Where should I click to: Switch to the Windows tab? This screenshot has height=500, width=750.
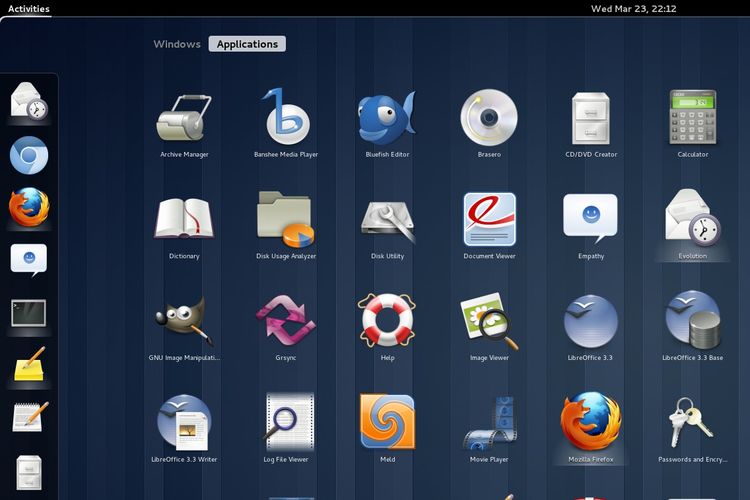click(177, 44)
